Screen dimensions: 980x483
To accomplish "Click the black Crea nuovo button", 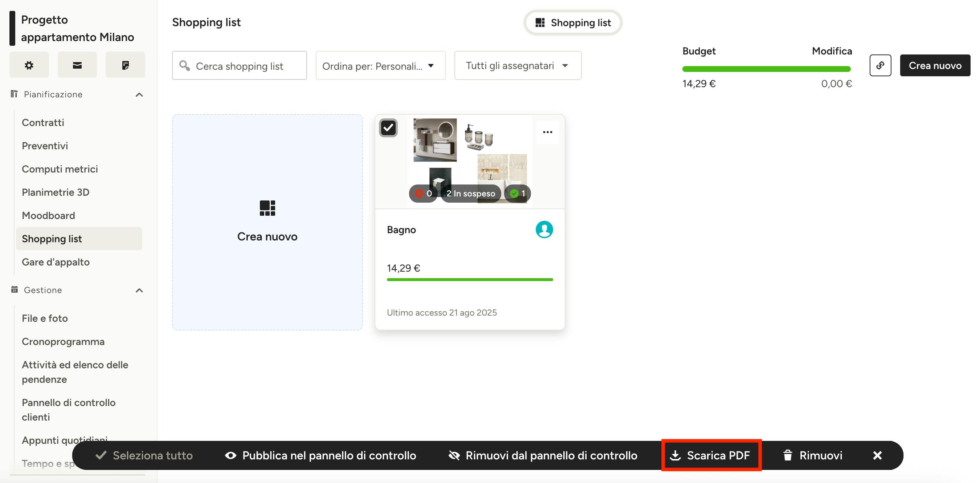I will (x=935, y=65).
